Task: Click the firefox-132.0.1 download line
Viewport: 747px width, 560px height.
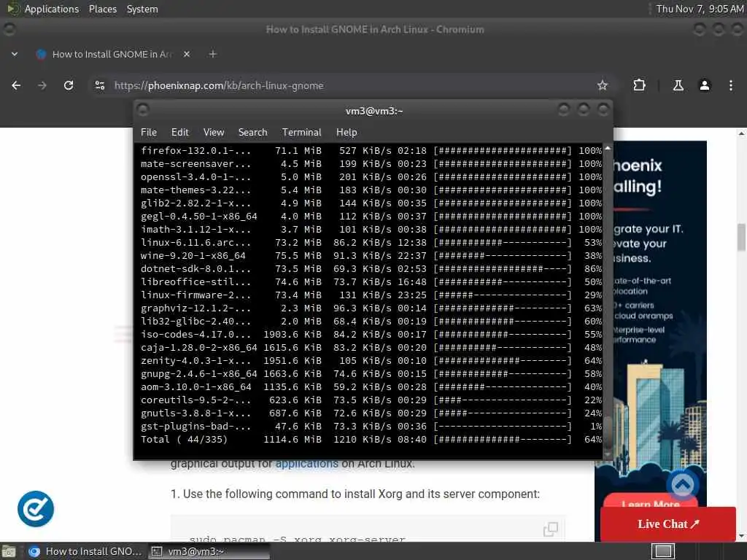Action: (371, 150)
